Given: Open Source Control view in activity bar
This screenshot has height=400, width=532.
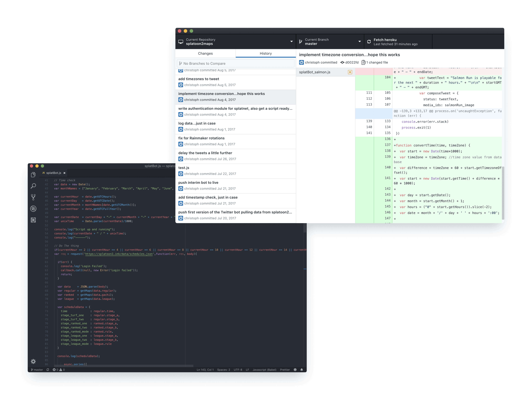Looking at the screenshot, I should (x=33, y=197).
